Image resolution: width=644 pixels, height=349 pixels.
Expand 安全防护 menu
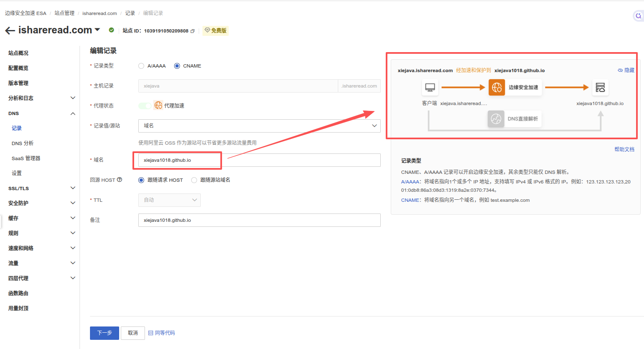pyautogui.click(x=73, y=203)
